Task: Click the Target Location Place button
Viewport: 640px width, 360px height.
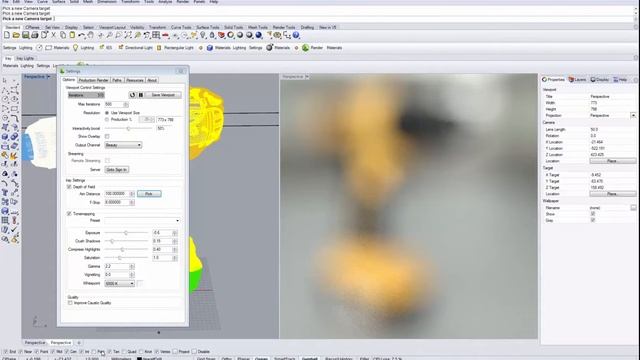Action: point(613,194)
